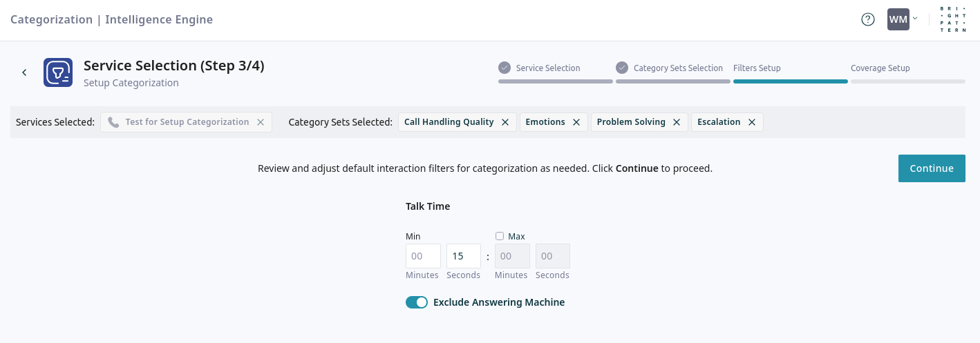This screenshot has height=343, width=980.
Task: Click the Continue button
Action: point(931,168)
